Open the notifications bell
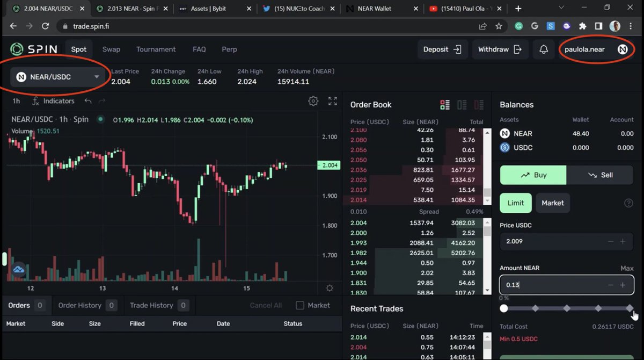Image resolution: width=644 pixels, height=360 pixels. click(544, 49)
